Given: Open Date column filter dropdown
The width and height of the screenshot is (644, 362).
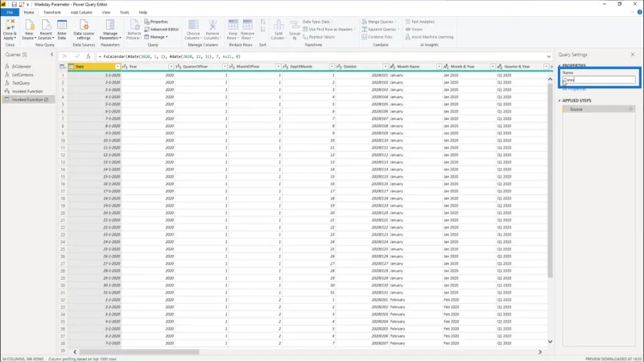Looking at the screenshot, I should tap(118, 67).
